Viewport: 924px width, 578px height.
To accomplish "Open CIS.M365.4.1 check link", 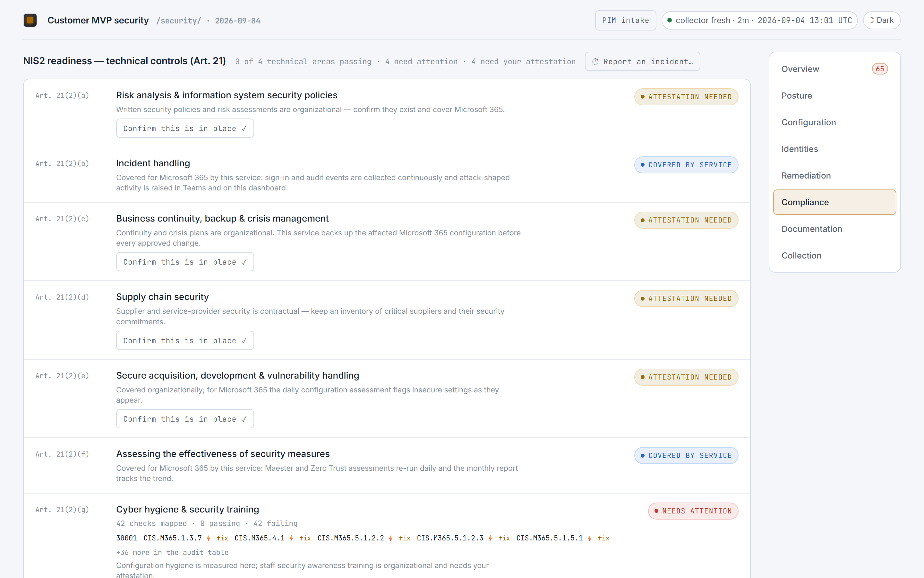I will pyautogui.click(x=259, y=538).
